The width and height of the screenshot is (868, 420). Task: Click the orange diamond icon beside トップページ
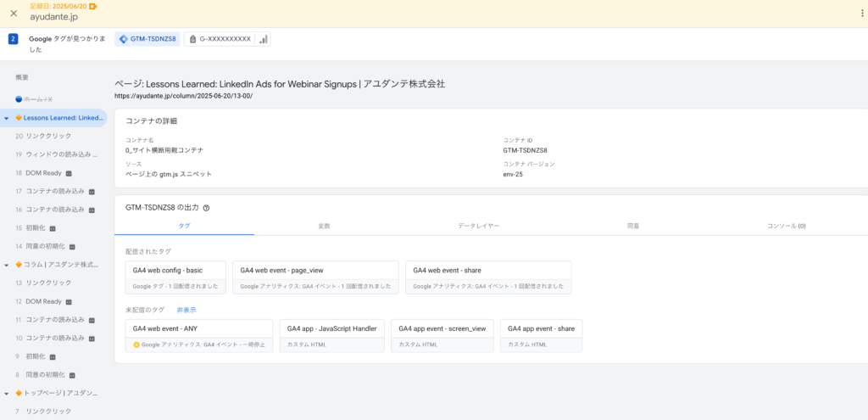pos(19,393)
